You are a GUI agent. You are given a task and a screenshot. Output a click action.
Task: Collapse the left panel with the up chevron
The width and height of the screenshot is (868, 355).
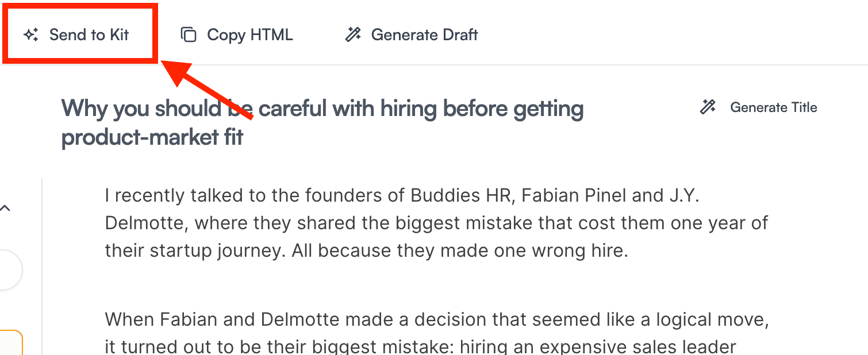pos(5,209)
